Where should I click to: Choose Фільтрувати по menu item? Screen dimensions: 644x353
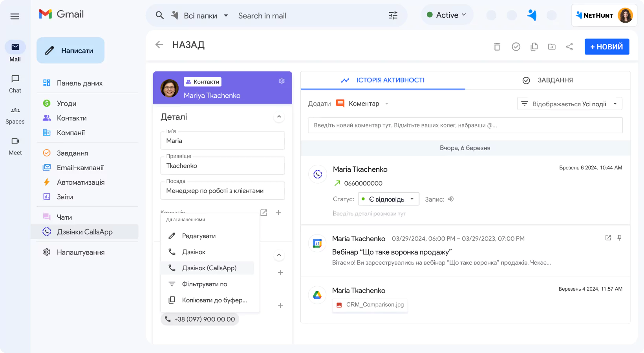coord(207,284)
